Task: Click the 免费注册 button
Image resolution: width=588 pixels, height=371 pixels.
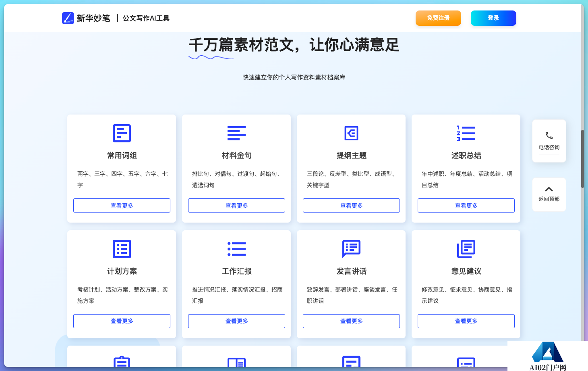Action: [438, 18]
